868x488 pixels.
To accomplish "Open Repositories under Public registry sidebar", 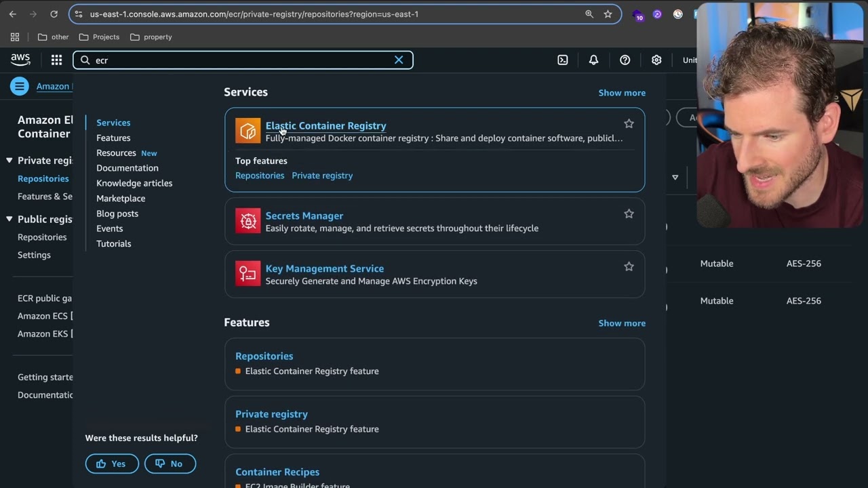I will coord(42,237).
